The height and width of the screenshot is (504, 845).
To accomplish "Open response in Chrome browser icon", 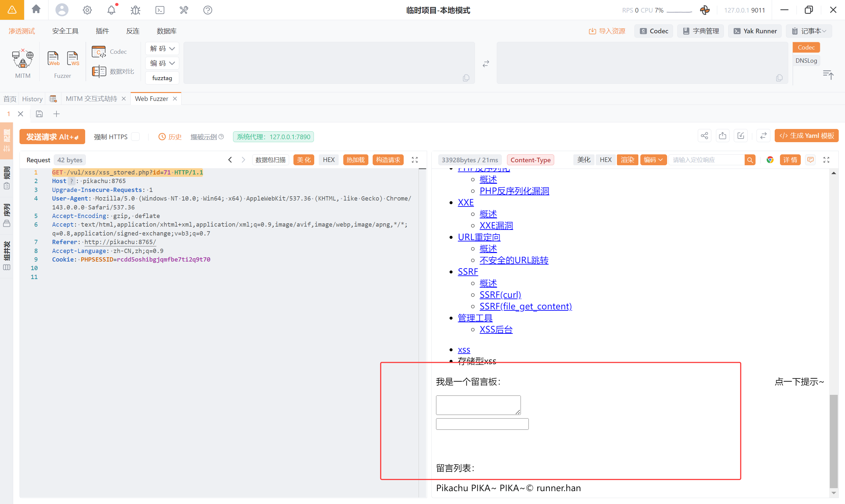I will [x=769, y=160].
